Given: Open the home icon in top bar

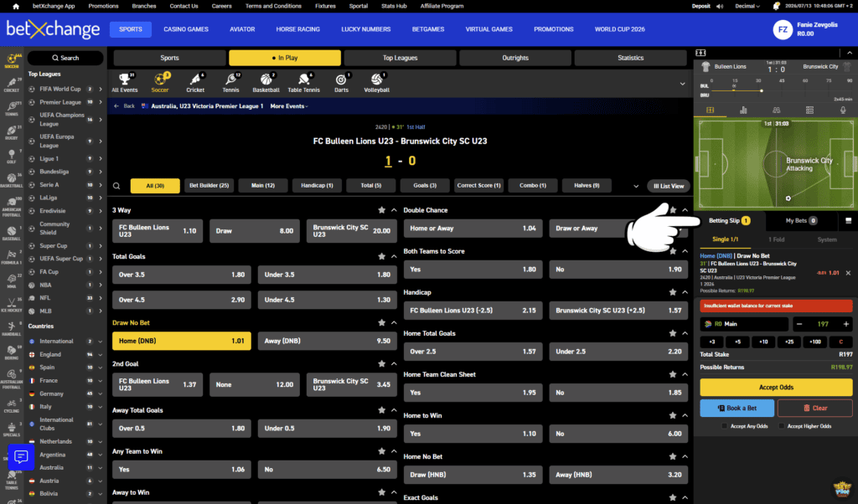Looking at the screenshot, I should tap(15, 7).
